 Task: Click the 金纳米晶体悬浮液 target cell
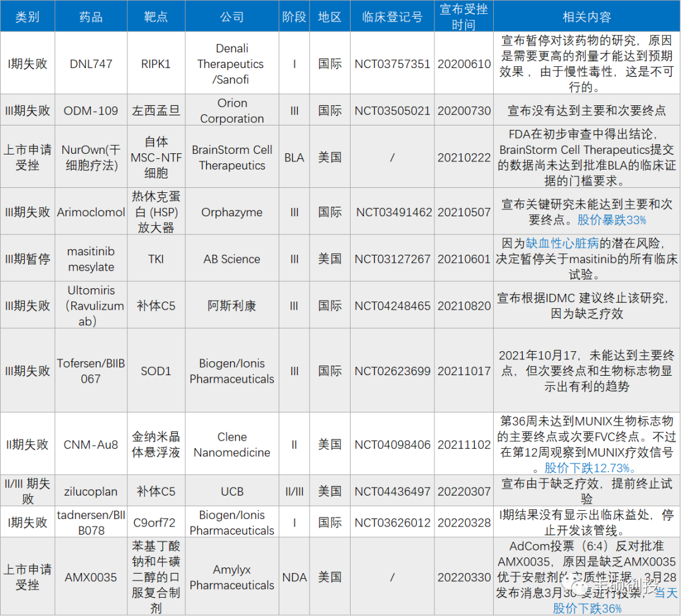[156, 444]
